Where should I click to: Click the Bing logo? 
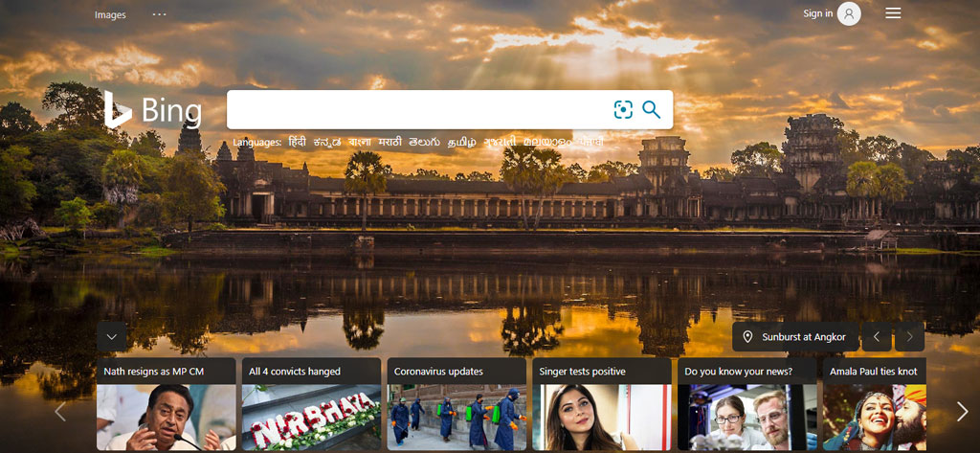pyautogui.click(x=153, y=110)
